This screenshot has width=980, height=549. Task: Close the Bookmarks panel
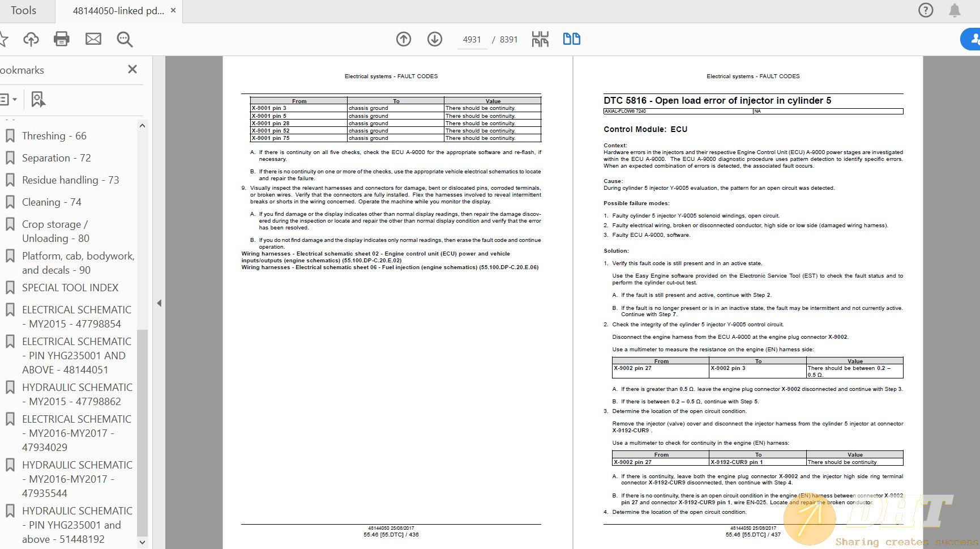(132, 69)
